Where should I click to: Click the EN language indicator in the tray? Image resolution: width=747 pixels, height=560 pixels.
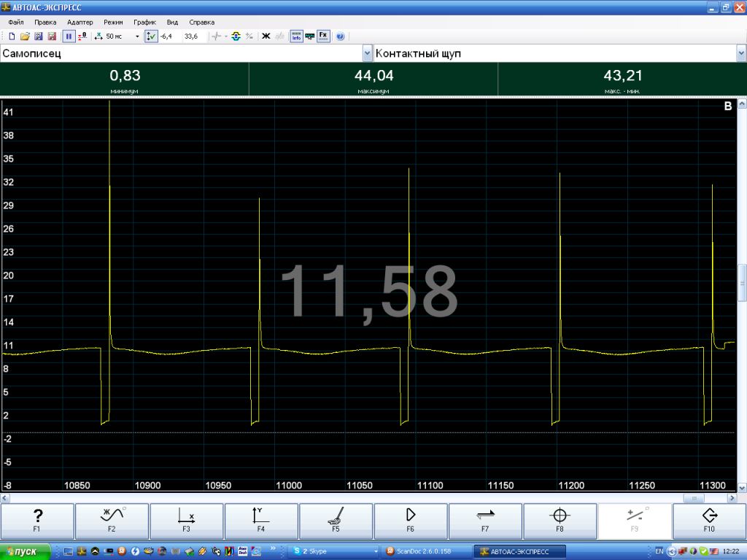[659, 551]
